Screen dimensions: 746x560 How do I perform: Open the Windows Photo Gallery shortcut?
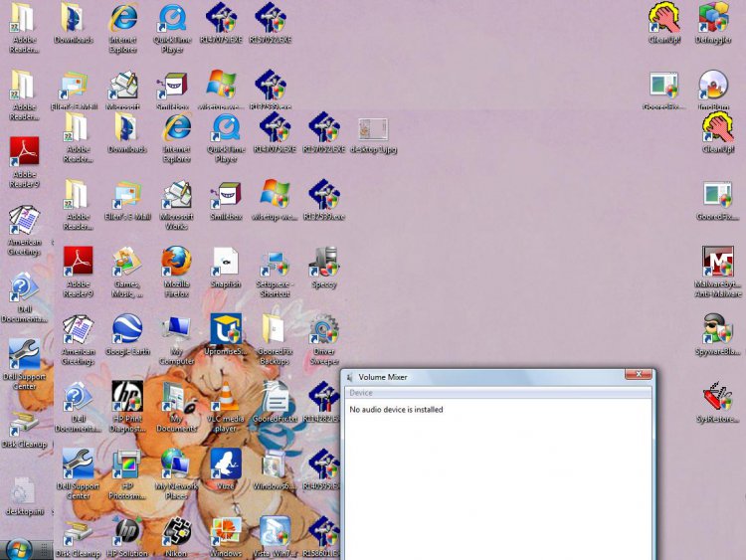[x=226, y=537]
